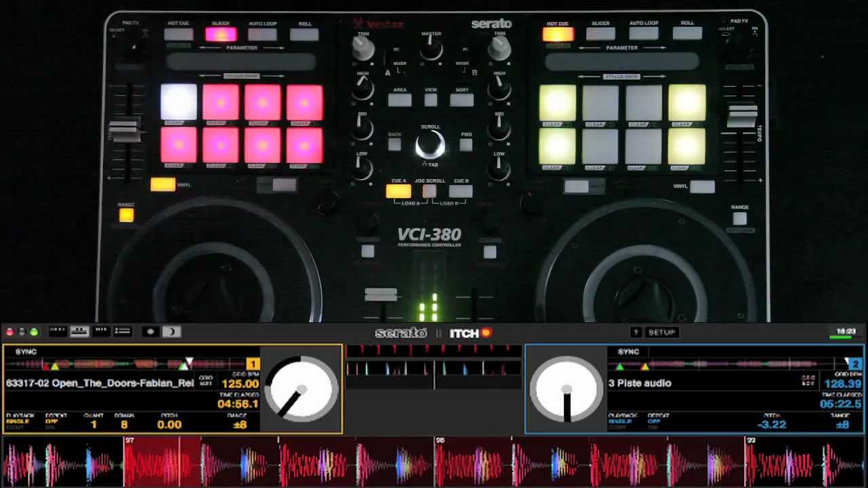Click the SORT button on the mixer
The height and width of the screenshot is (488, 868).
(x=462, y=100)
